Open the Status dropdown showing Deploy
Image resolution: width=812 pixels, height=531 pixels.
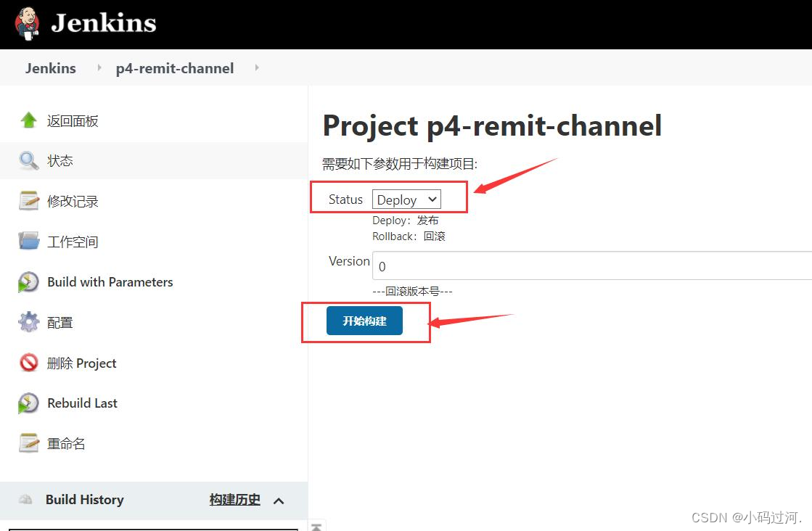[x=406, y=199]
